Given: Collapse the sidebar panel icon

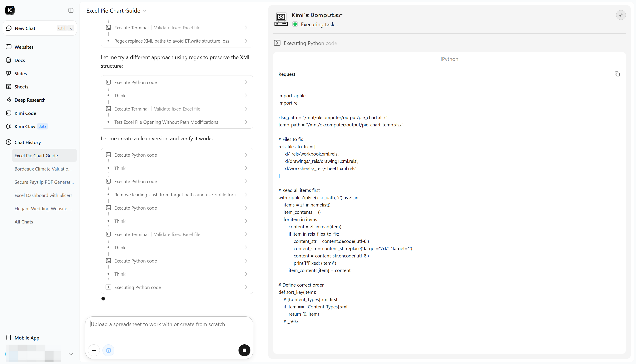Looking at the screenshot, I should click(x=71, y=10).
